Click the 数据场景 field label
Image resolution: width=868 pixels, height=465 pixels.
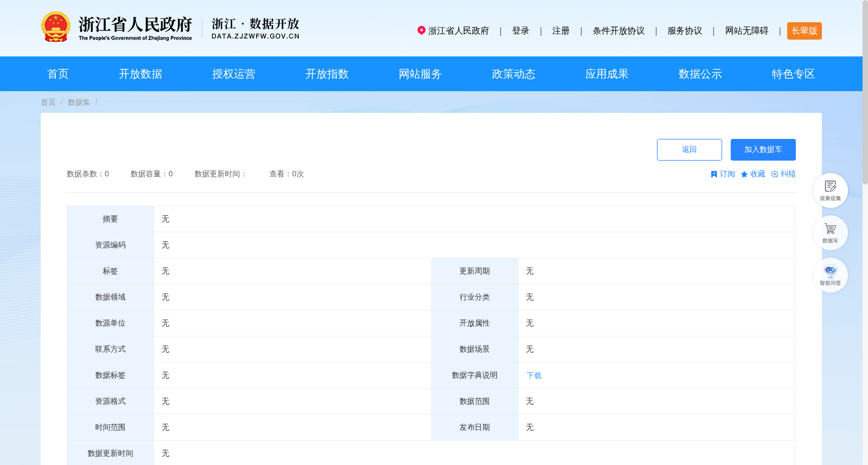[475, 349]
